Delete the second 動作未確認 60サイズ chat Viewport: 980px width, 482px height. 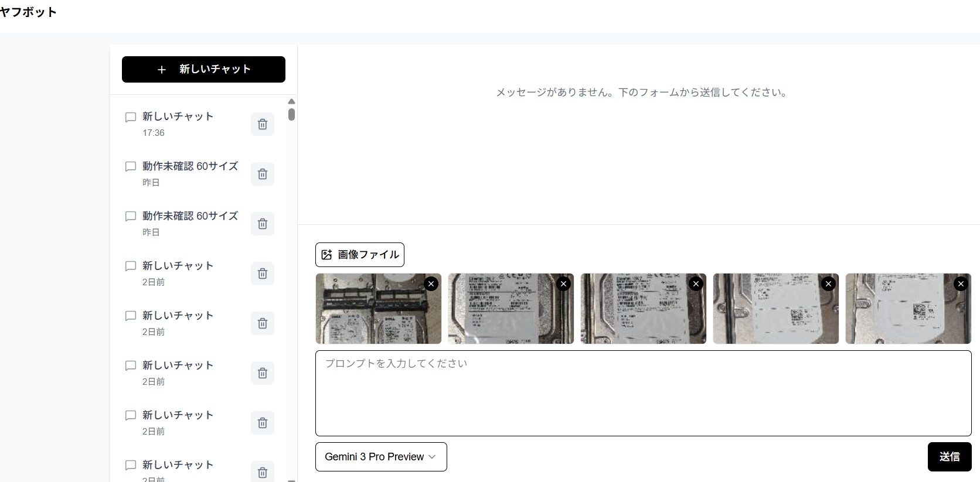(263, 224)
